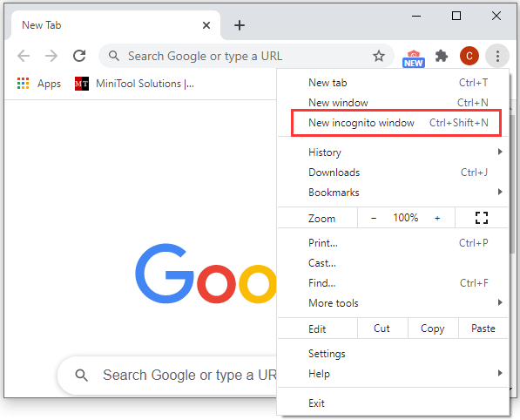Select the New Tab tab
This screenshot has height=420, width=520.
tap(115, 25)
